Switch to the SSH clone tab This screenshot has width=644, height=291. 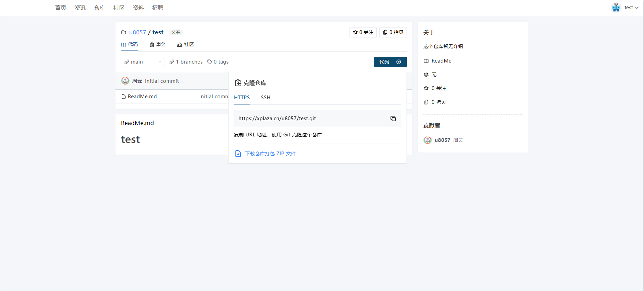(265, 98)
